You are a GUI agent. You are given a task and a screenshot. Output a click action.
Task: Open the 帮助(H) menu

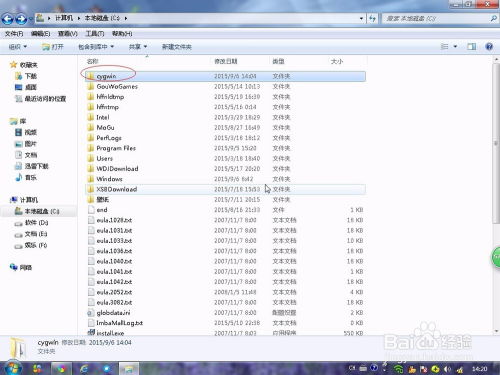(x=122, y=34)
